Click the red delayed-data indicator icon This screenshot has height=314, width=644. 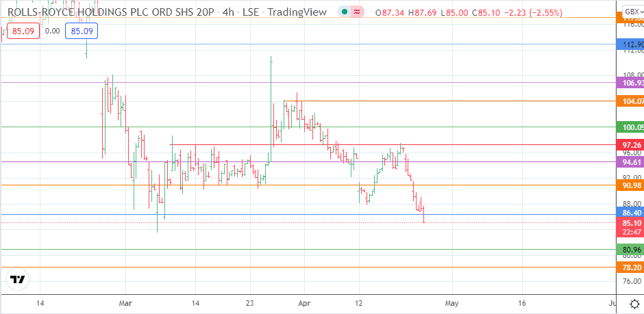pyautogui.click(x=357, y=13)
